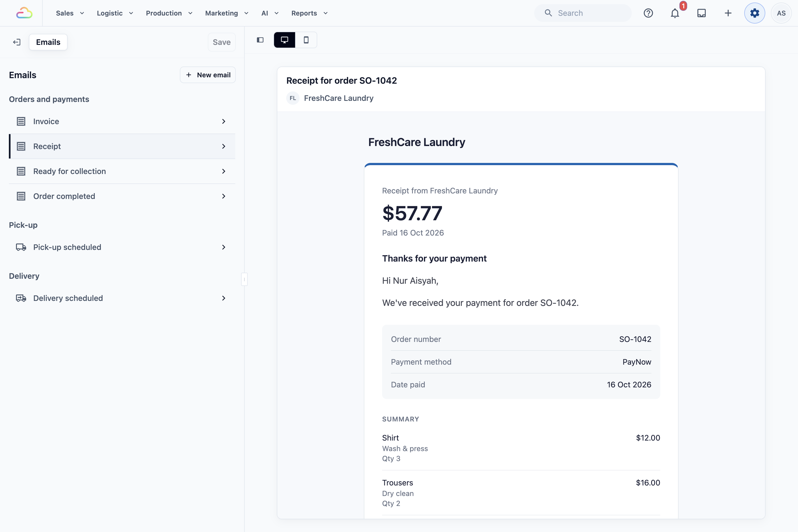
Task: Click the plus create icon in header
Action: coord(728,13)
